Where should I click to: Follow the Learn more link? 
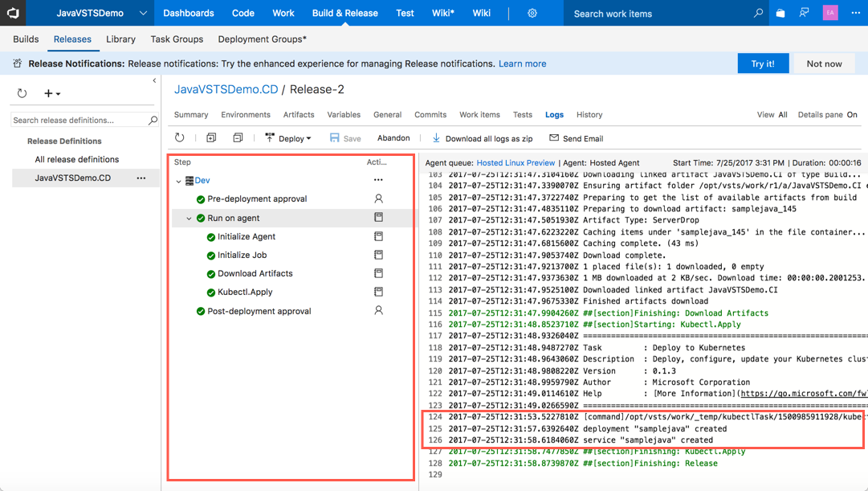pyautogui.click(x=522, y=63)
